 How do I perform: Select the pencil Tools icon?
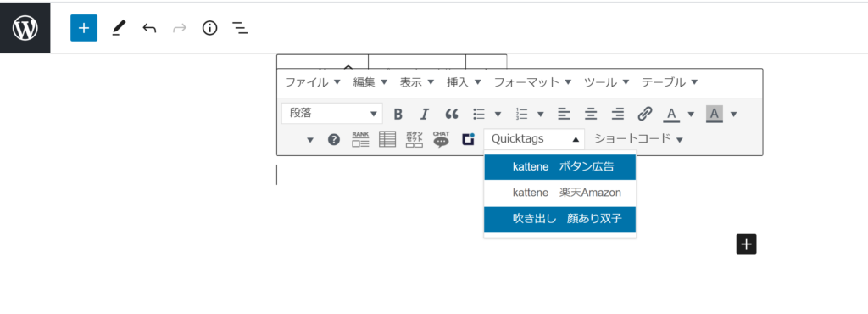point(119,28)
